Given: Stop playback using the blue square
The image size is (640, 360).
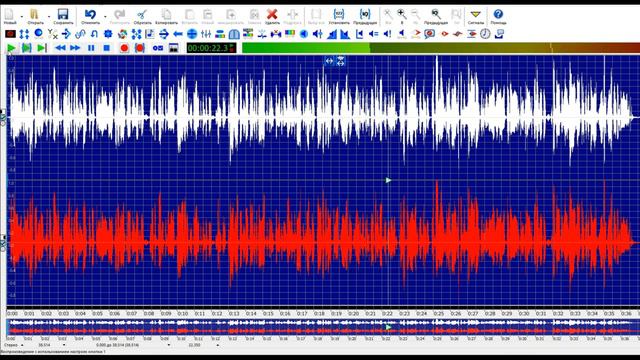Looking at the screenshot, I should [107, 48].
